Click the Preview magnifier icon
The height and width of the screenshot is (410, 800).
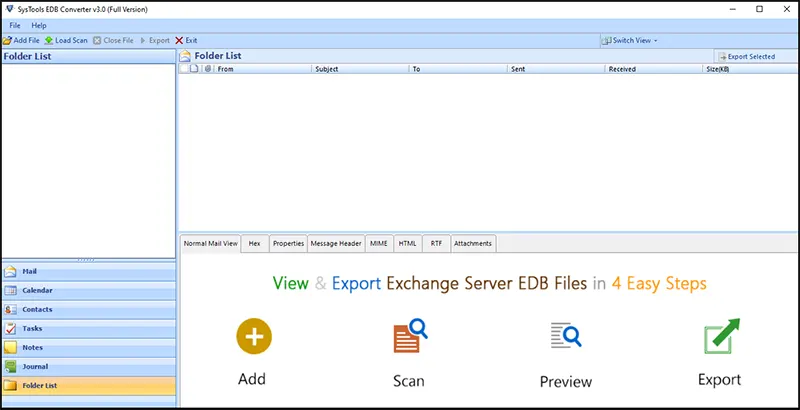point(566,336)
